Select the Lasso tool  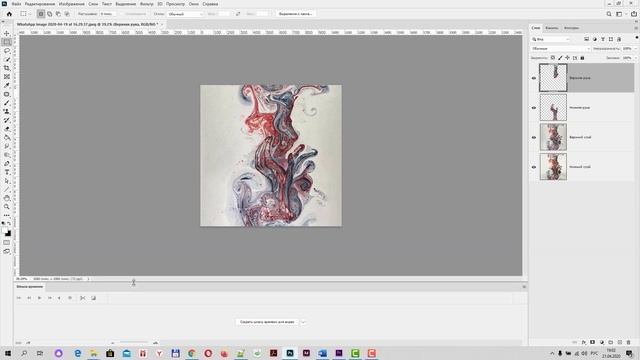click(7, 51)
